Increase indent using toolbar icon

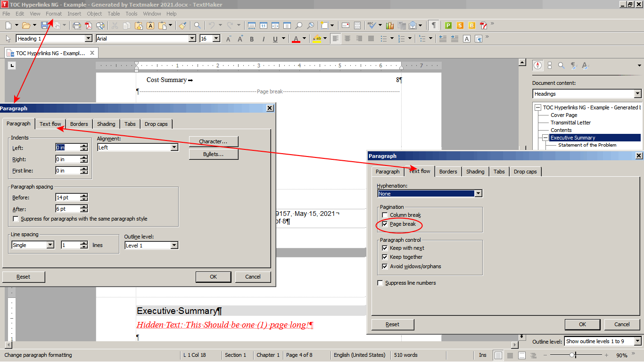[454, 39]
